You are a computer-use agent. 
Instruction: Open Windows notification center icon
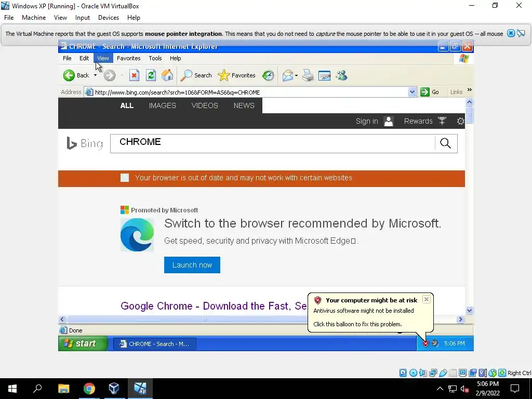pos(515,389)
